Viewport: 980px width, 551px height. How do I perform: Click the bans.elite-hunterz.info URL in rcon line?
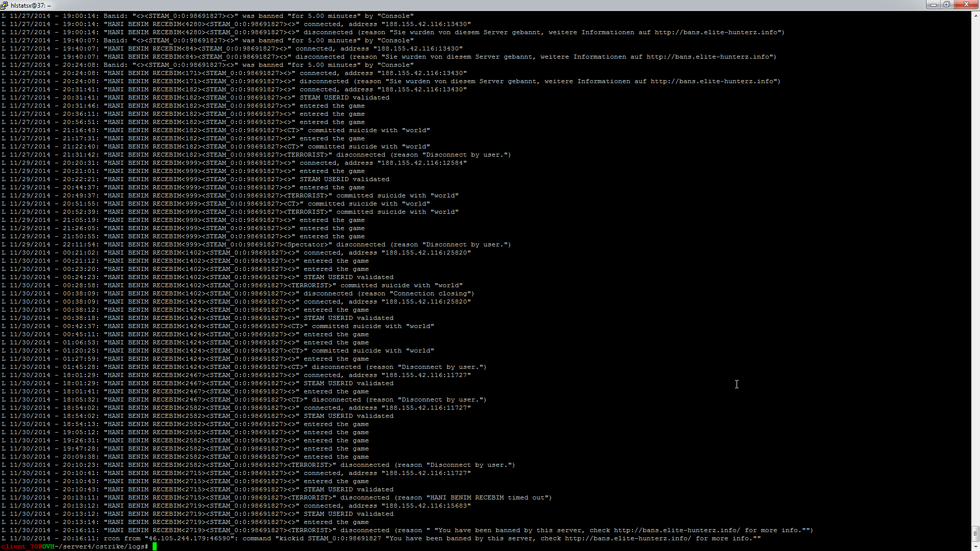point(628,538)
